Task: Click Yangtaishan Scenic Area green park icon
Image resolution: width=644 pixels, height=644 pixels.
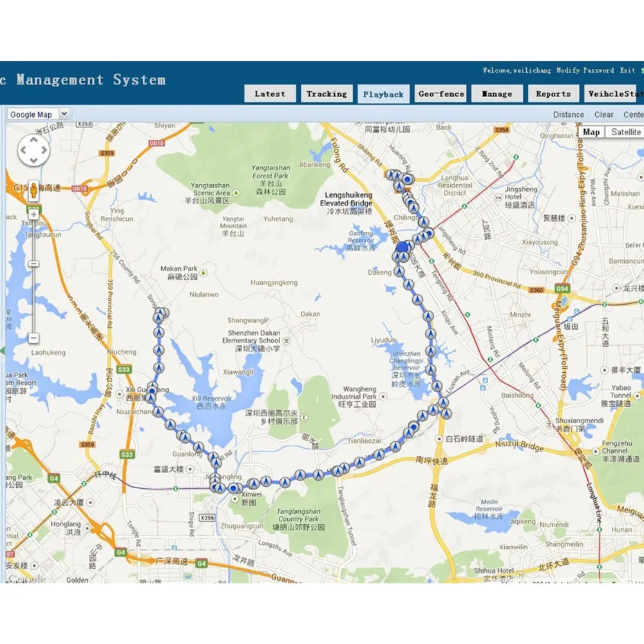Action: click(x=236, y=193)
